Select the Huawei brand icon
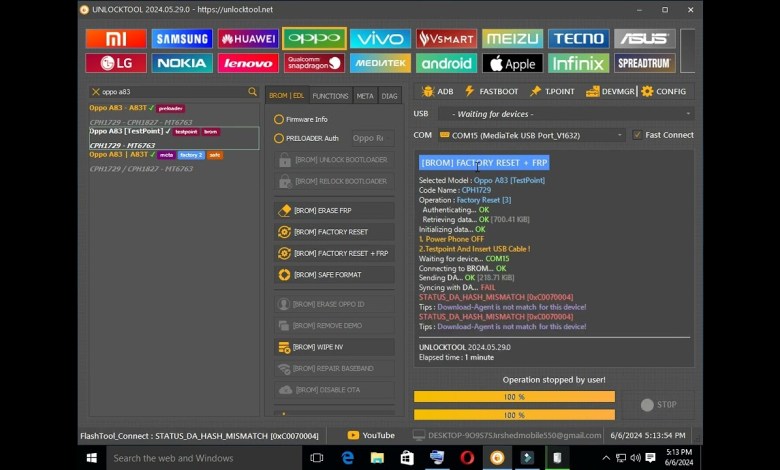This screenshot has height=470, width=780. coord(248,39)
